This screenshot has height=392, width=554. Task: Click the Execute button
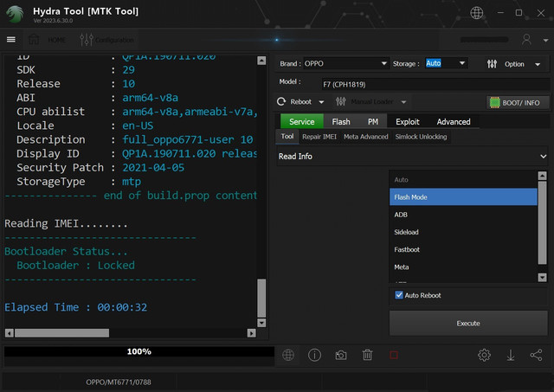coord(468,323)
